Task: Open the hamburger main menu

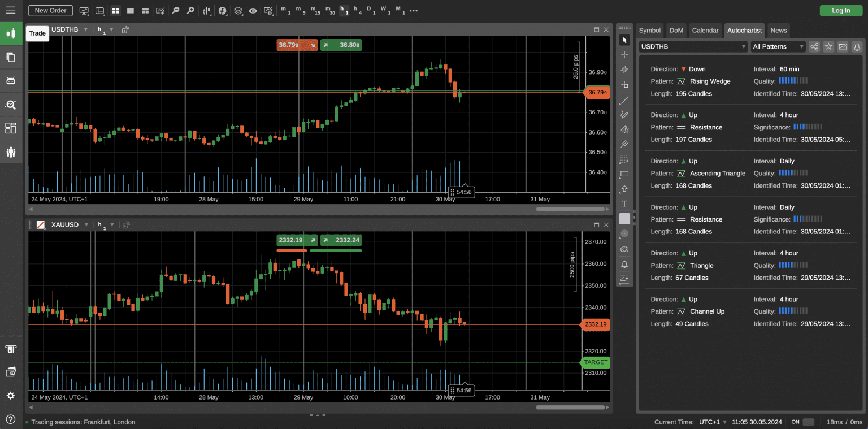Action: pos(10,10)
